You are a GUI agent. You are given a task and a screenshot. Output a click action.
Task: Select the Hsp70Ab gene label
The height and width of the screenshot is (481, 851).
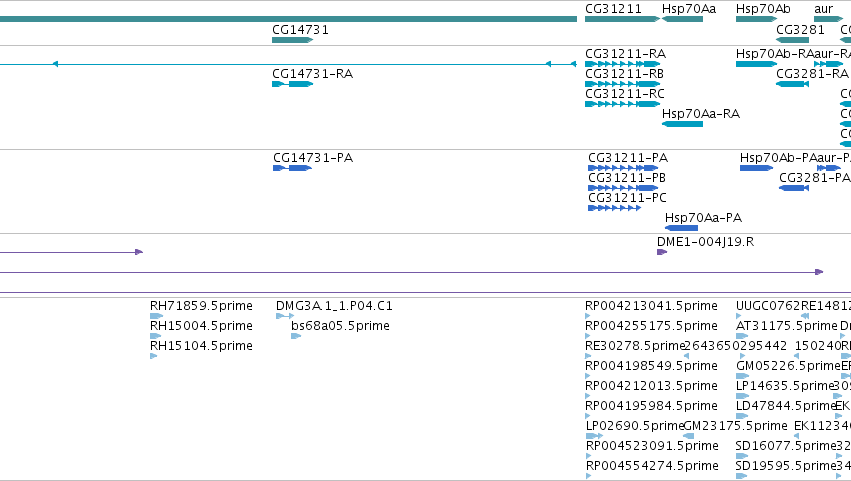(763, 9)
